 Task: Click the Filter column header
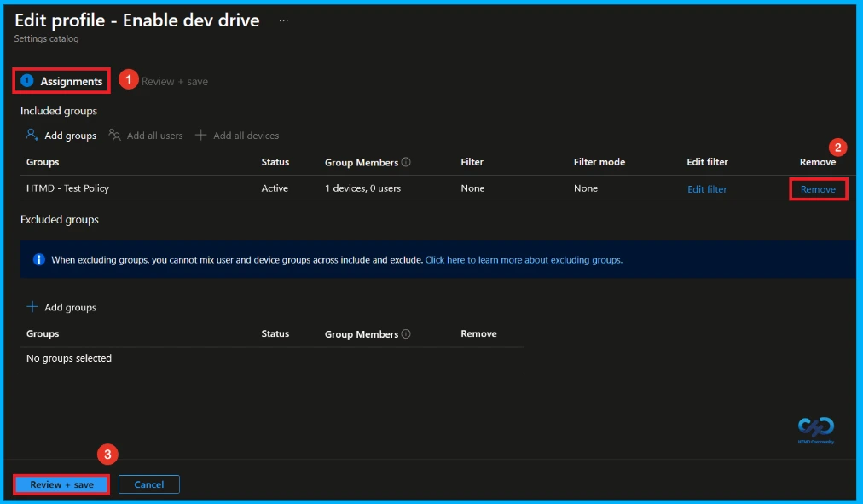[x=472, y=162]
